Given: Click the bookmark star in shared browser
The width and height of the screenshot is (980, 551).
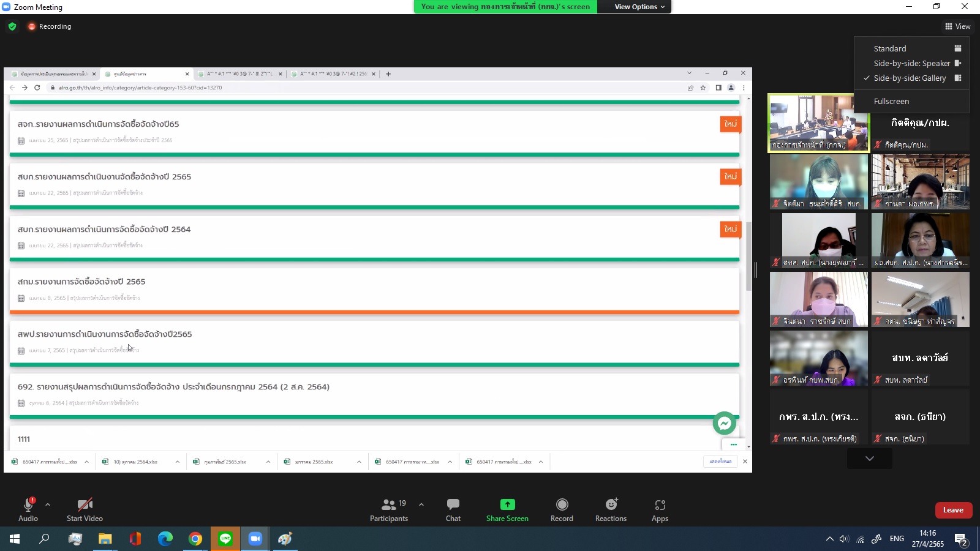Looking at the screenshot, I should (x=703, y=88).
